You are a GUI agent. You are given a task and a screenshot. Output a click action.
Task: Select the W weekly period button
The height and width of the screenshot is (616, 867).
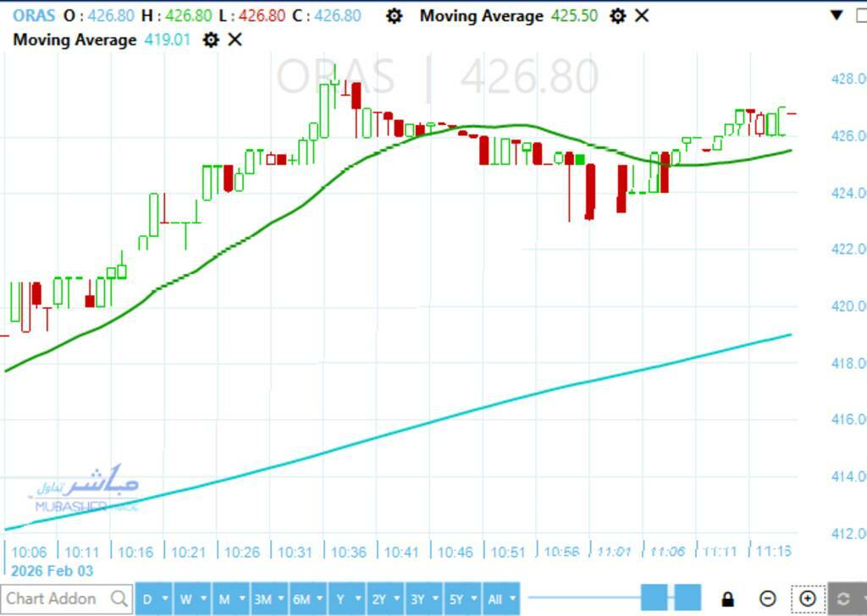(185, 599)
